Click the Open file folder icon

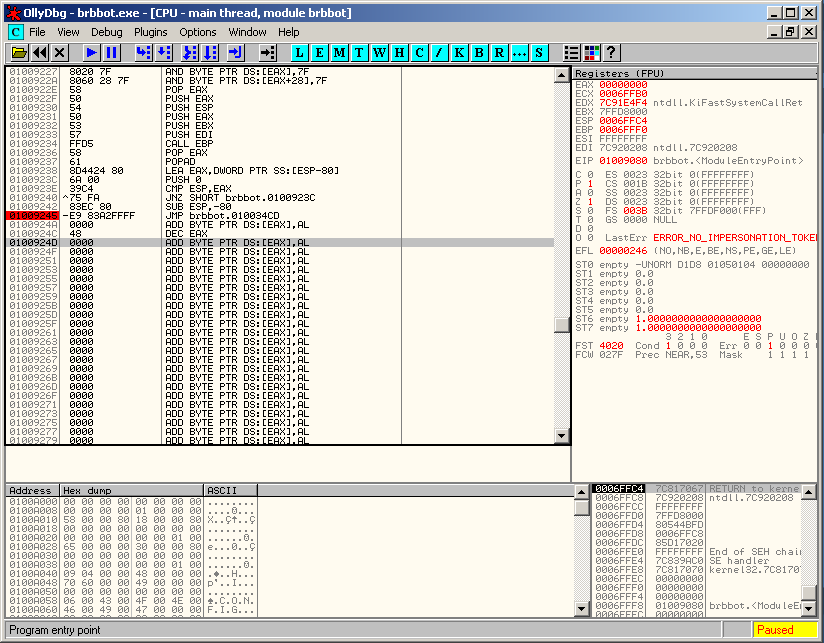tap(19, 52)
